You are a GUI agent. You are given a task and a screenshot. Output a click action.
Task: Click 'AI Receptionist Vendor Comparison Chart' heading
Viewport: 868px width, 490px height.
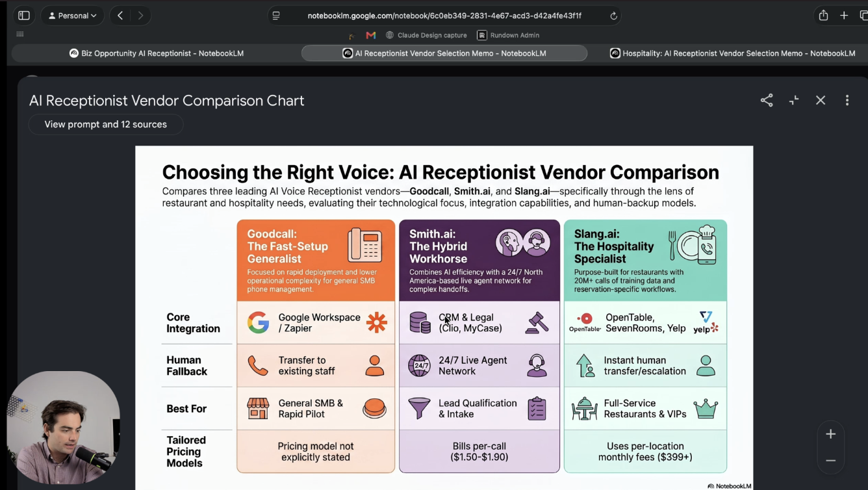tap(166, 101)
